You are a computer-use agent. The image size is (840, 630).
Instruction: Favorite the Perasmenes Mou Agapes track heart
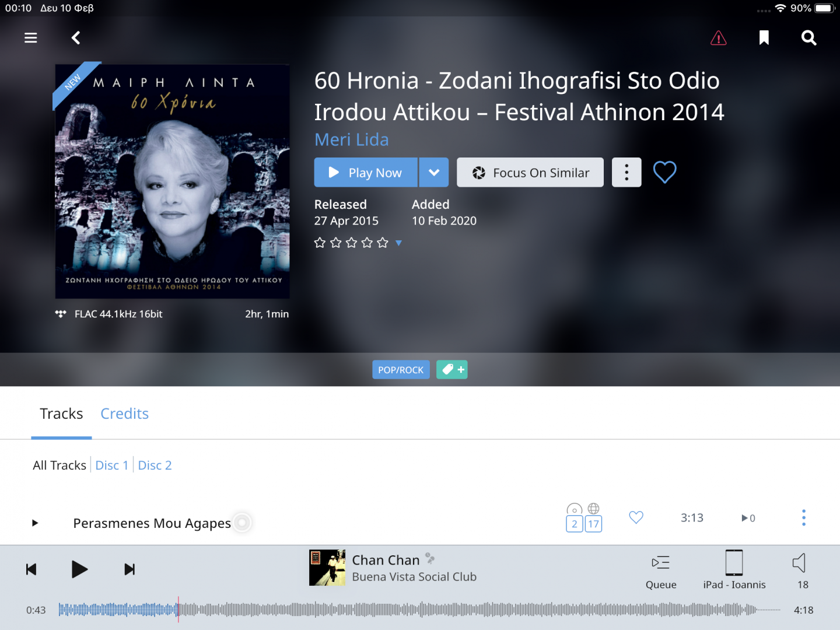pos(636,517)
